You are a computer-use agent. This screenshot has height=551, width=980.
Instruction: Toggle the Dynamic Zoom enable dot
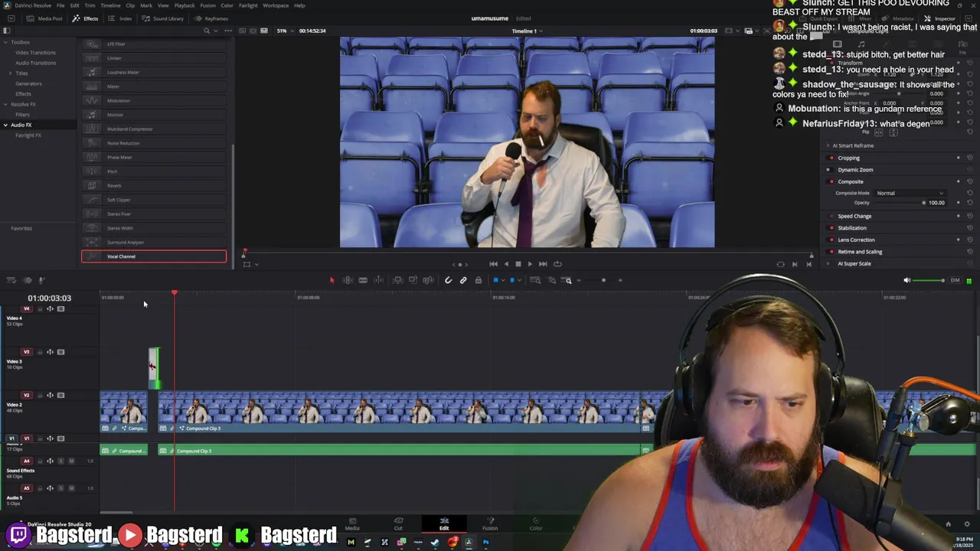[831, 169]
